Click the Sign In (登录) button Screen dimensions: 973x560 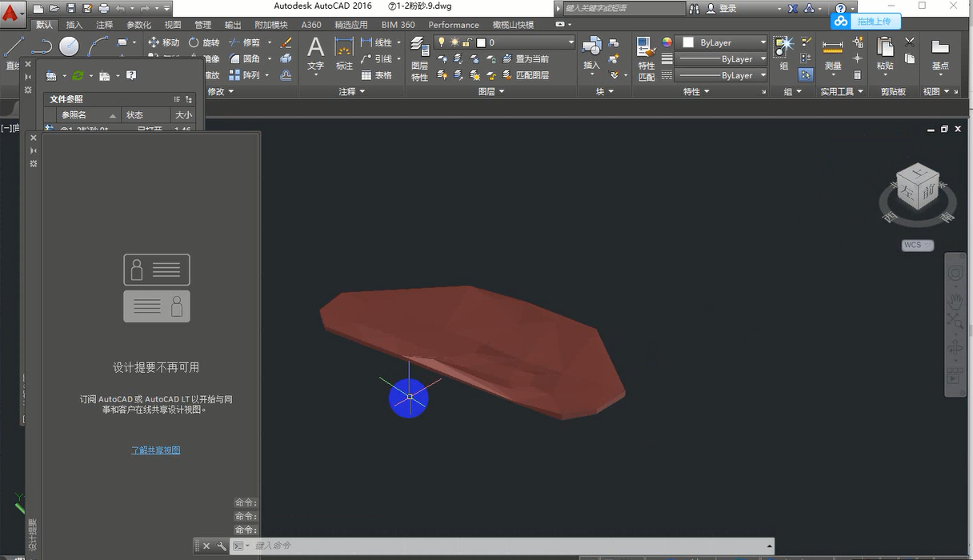click(x=721, y=8)
